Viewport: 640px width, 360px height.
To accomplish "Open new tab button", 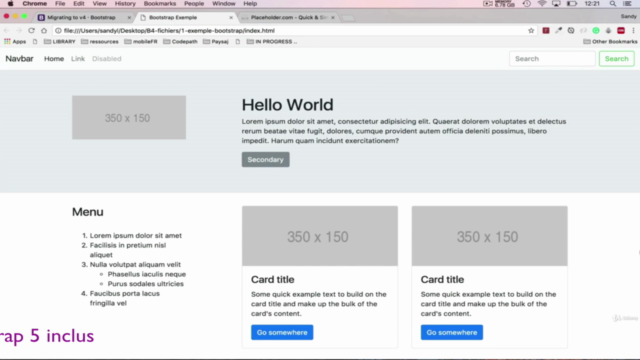I will pos(348,18).
